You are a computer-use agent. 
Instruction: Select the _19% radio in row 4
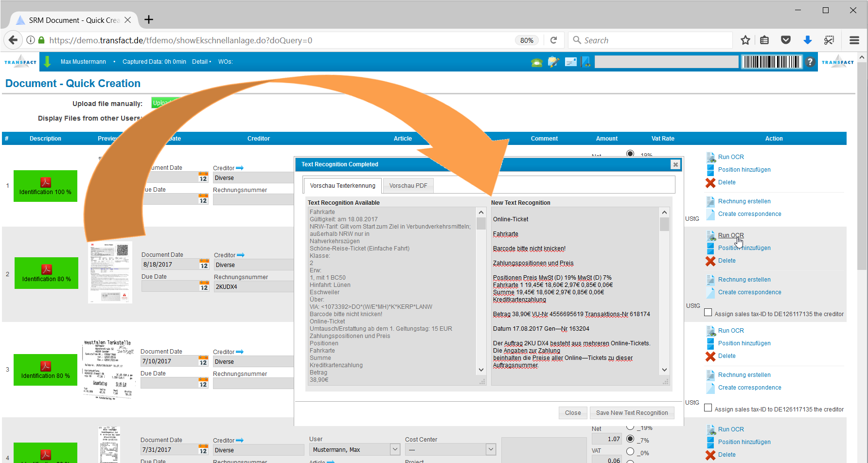(x=630, y=427)
